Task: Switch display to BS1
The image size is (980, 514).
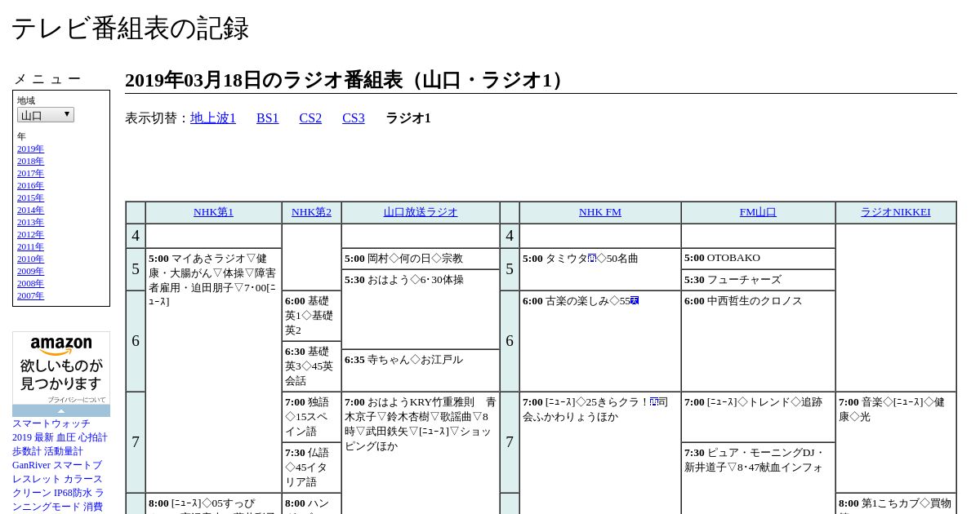Action: (x=268, y=118)
